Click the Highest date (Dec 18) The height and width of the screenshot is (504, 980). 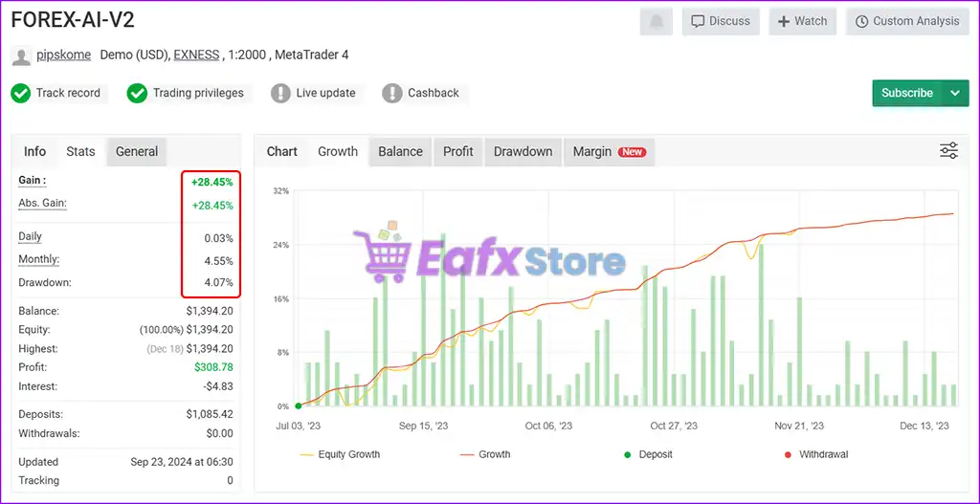pyautogui.click(x=165, y=349)
